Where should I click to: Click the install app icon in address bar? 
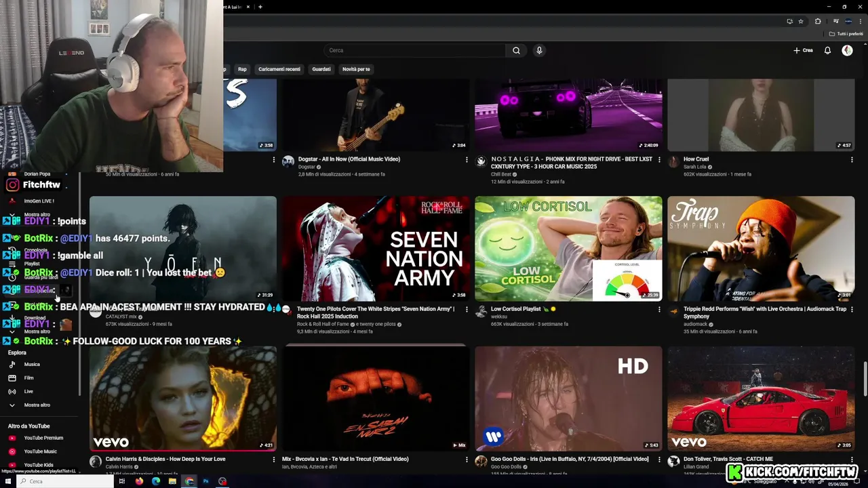coord(789,21)
